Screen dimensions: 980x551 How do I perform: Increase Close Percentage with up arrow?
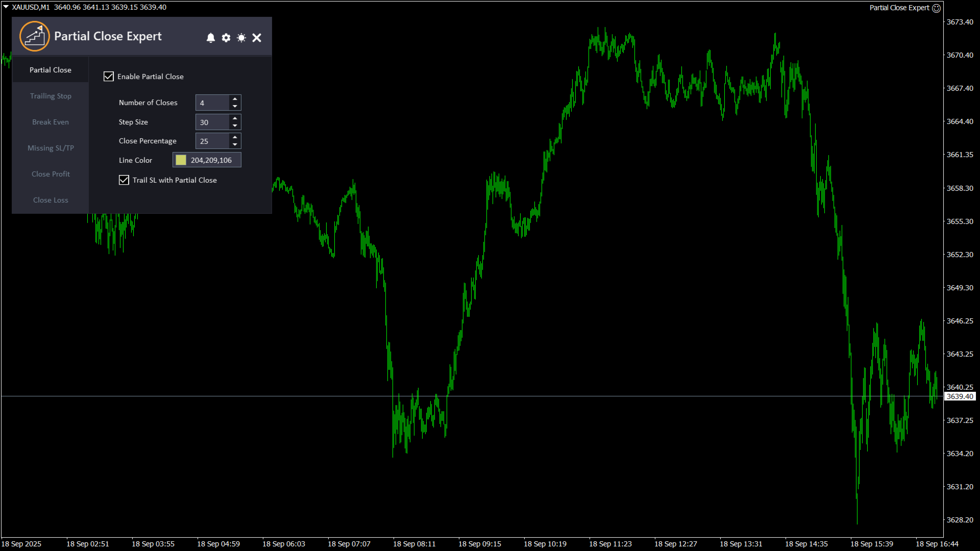(235, 137)
